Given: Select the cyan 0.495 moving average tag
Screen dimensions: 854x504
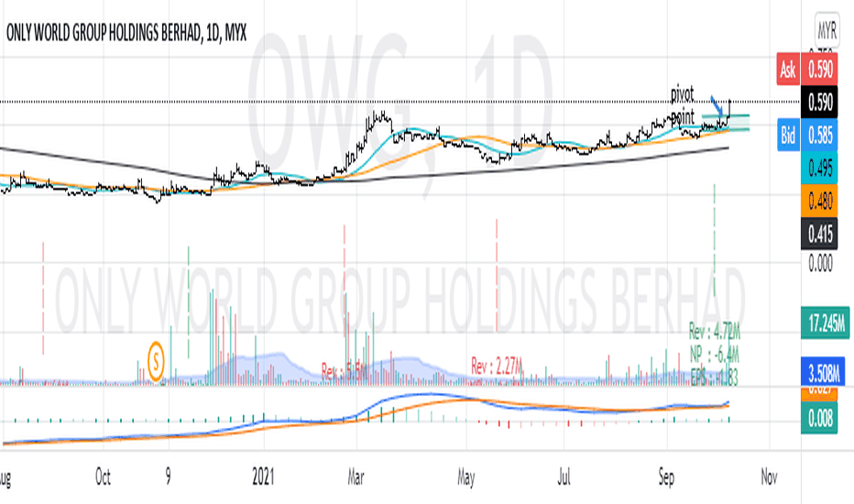Looking at the screenshot, I should 820,168.
